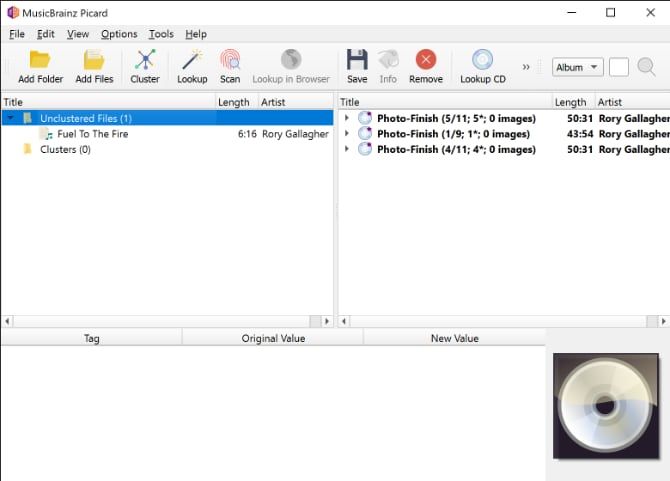This screenshot has width=670, height=481.
Task: Click the Add Files toolbar icon
Action: point(94,60)
